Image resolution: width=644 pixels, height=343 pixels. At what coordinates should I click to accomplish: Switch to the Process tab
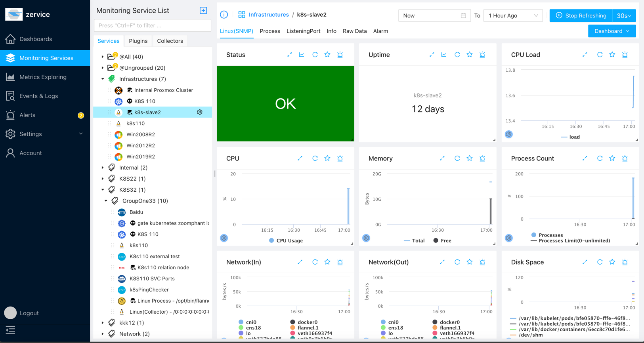[x=270, y=31]
